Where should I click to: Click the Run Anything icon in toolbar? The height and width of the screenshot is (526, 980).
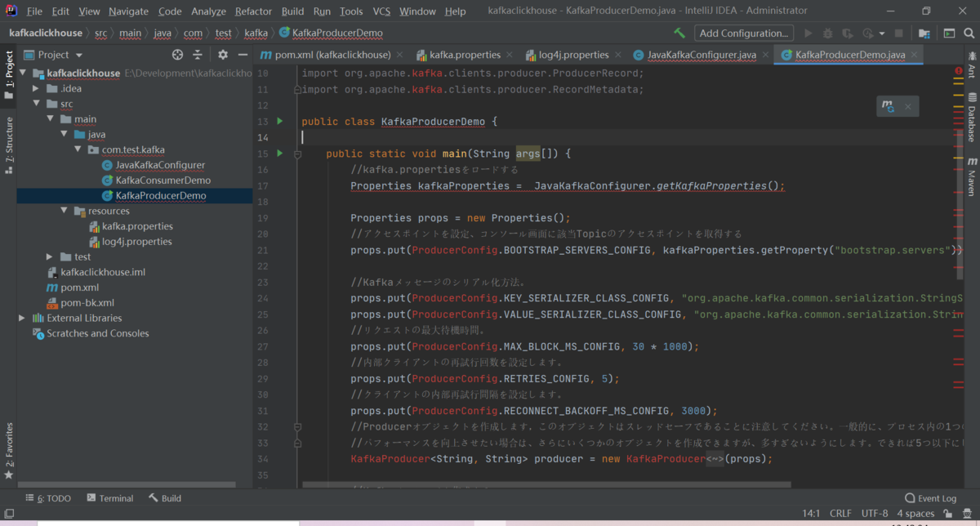pos(949,33)
